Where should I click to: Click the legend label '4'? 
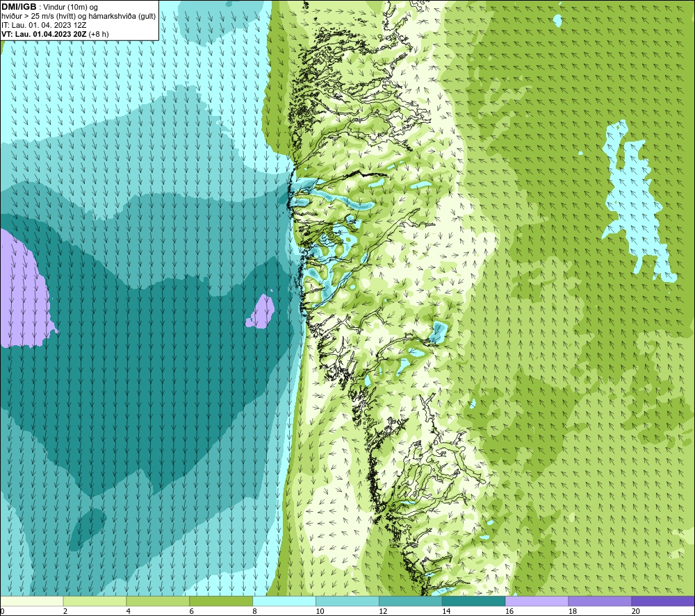(x=129, y=611)
